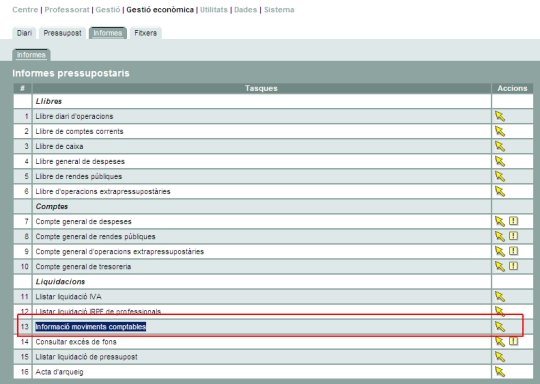Screen dimensions: 540x384
Task: Select text Llibre de rendes públiques
Action: click(79, 177)
